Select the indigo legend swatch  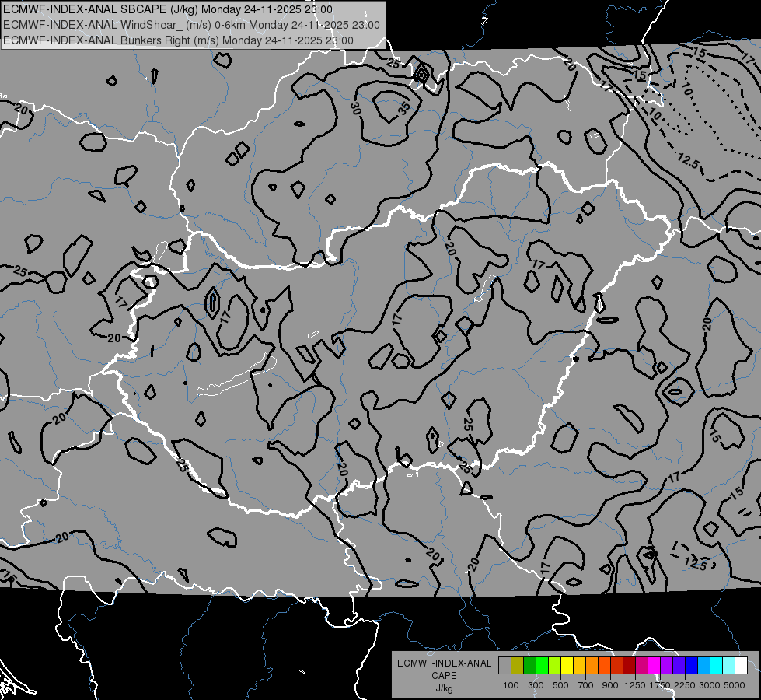(x=679, y=666)
